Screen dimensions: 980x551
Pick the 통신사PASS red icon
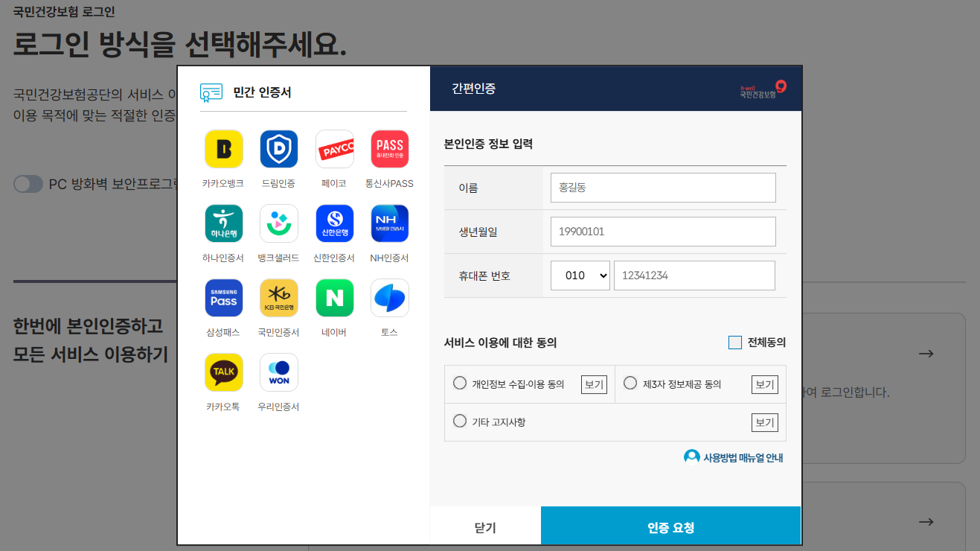tap(390, 149)
